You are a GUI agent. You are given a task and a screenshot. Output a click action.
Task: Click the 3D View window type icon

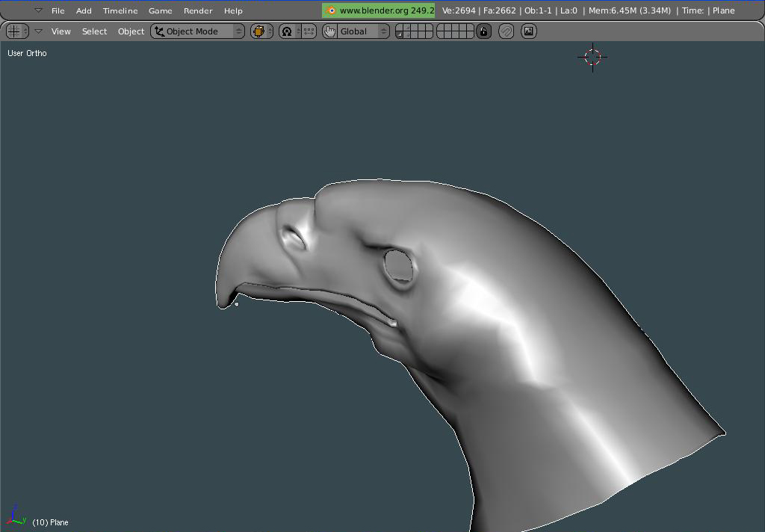click(x=17, y=31)
